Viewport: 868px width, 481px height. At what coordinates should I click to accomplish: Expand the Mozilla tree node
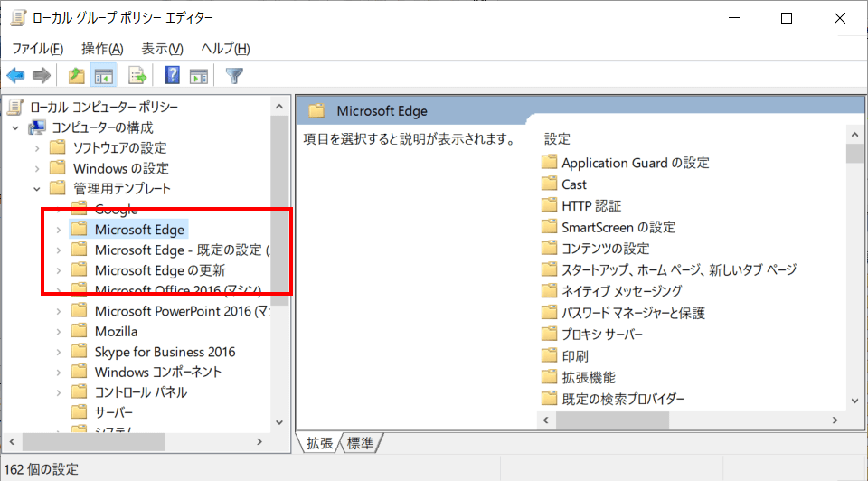tap(59, 332)
